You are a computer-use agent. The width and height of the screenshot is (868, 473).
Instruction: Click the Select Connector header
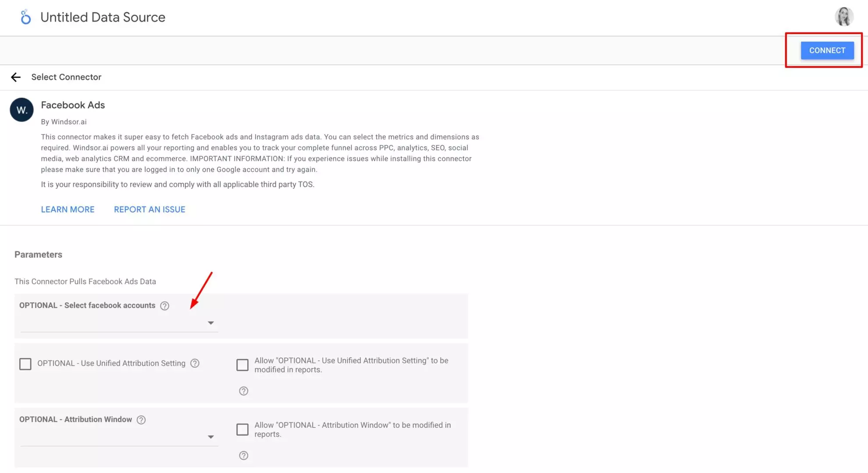66,77
